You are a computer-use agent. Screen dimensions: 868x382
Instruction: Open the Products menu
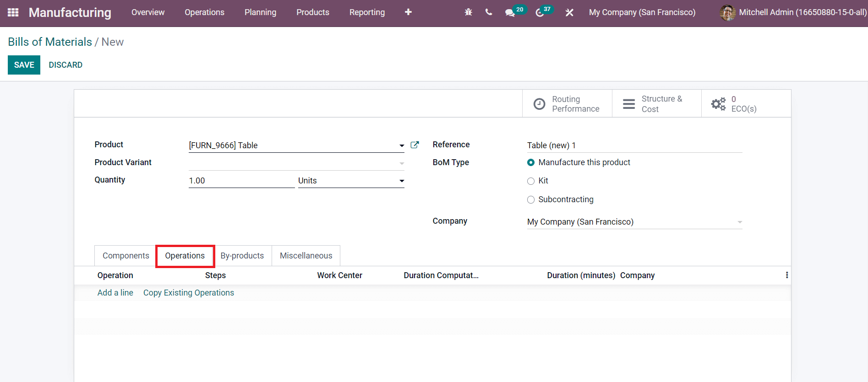(x=313, y=12)
